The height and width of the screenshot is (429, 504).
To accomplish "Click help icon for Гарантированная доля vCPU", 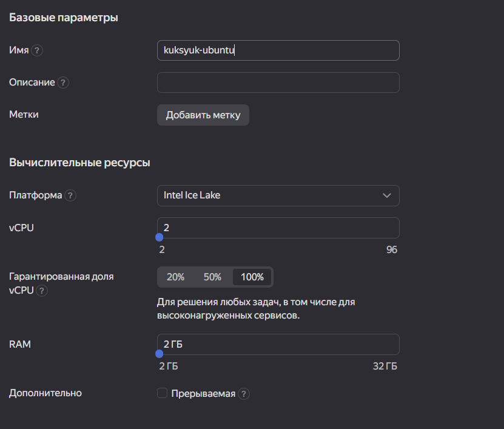I will click(x=42, y=291).
